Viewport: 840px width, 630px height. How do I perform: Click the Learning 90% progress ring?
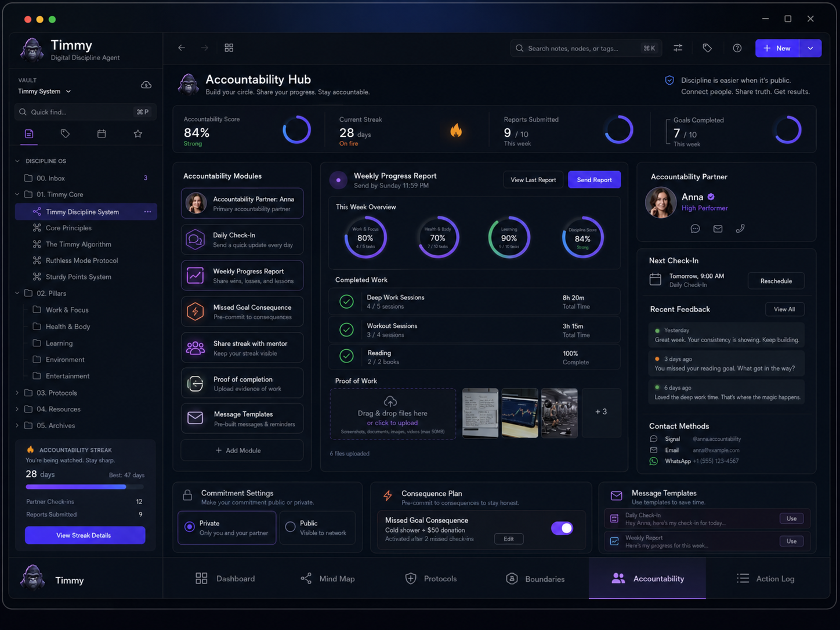[x=509, y=237]
